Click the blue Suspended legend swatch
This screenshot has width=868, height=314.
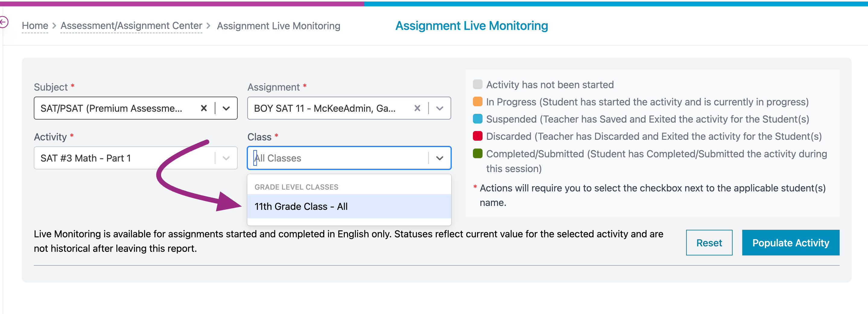tap(477, 119)
